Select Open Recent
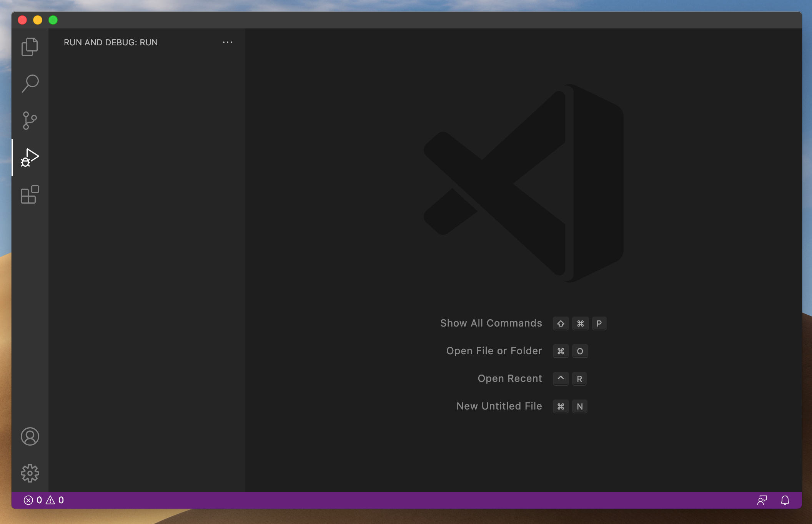 (x=509, y=378)
